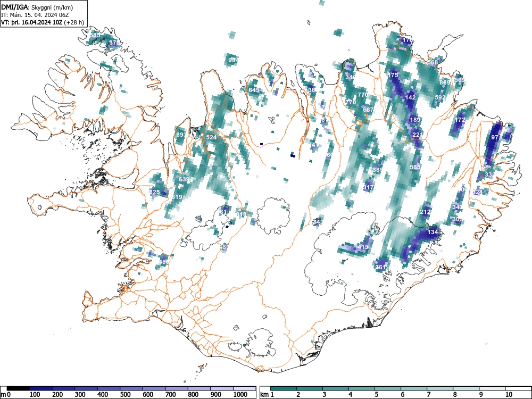
Task: Click the visibility value 619 on the map
Action: 177,197
